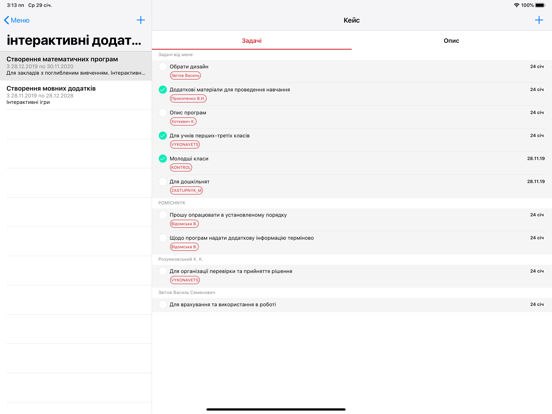The image size is (552, 414).
Task: Tap date range under Створення мовних додатків
Action: click(x=40, y=96)
